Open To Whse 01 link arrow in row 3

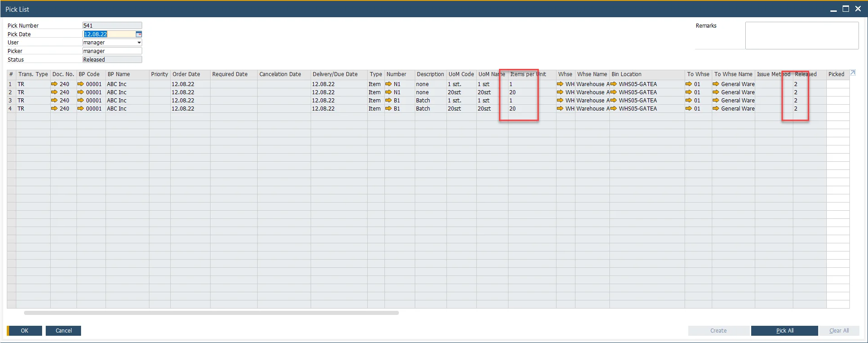click(x=689, y=100)
